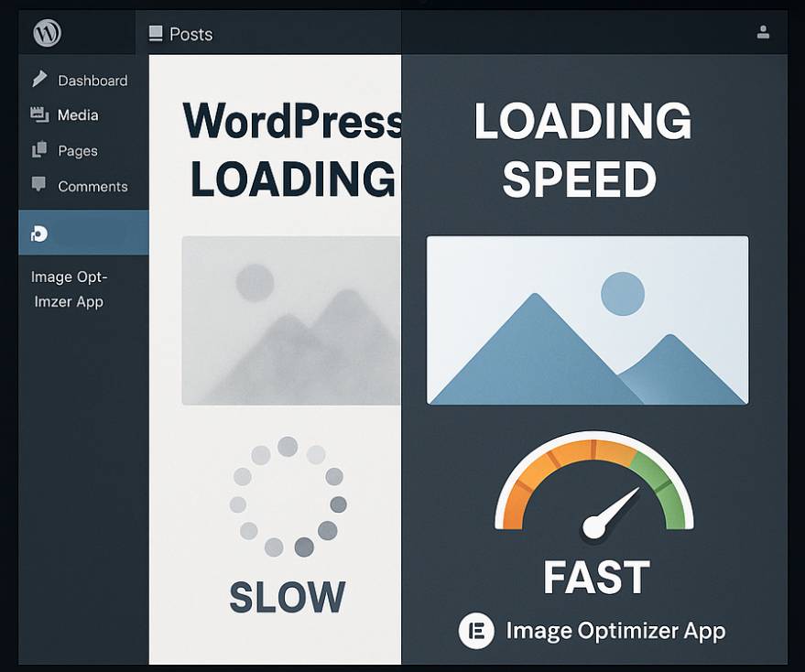Open the Comments menu item
This screenshot has height=672, width=805.
coord(92,187)
